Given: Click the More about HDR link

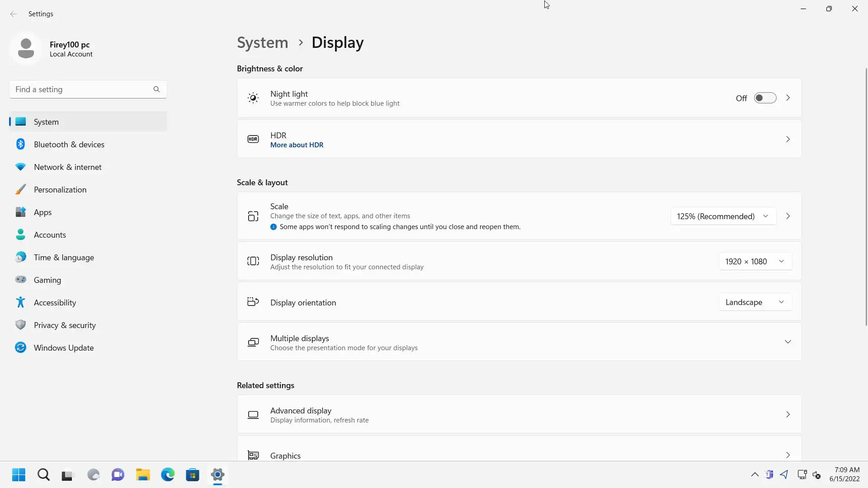Looking at the screenshot, I should [x=297, y=145].
